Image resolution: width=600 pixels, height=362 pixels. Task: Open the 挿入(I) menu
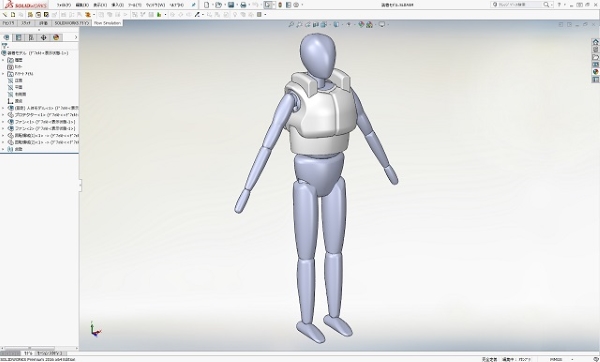(x=117, y=5)
